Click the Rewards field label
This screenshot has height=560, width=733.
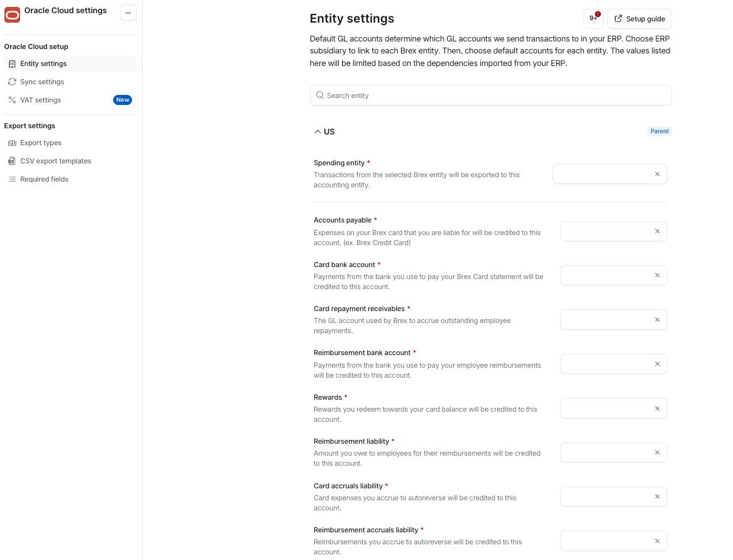[328, 397]
